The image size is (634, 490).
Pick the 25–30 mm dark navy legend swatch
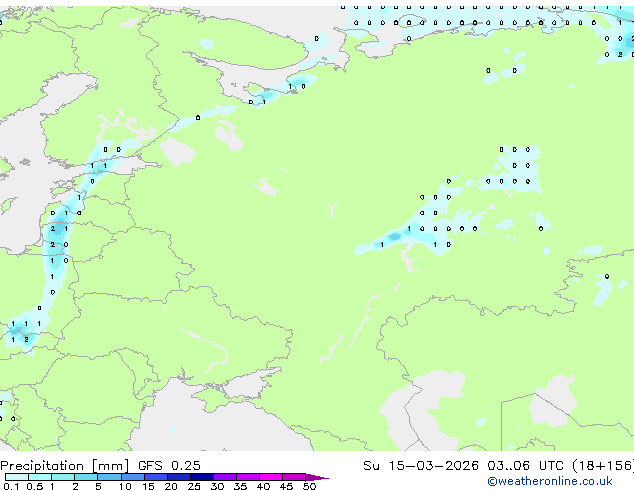point(202,477)
